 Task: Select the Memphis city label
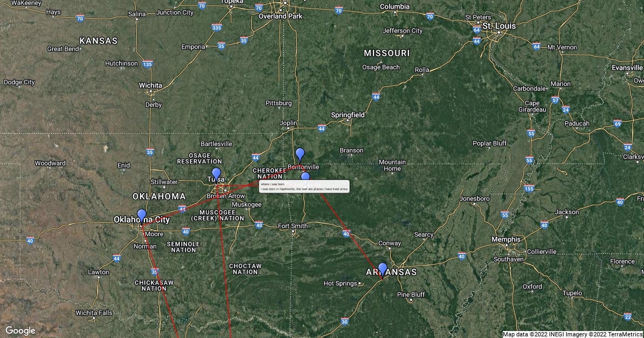507,239
